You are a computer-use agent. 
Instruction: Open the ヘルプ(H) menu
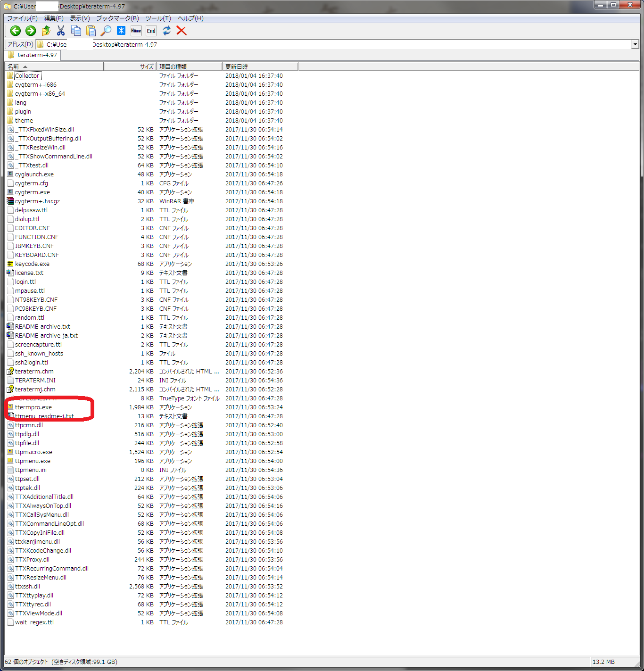click(x=190, y=18)
